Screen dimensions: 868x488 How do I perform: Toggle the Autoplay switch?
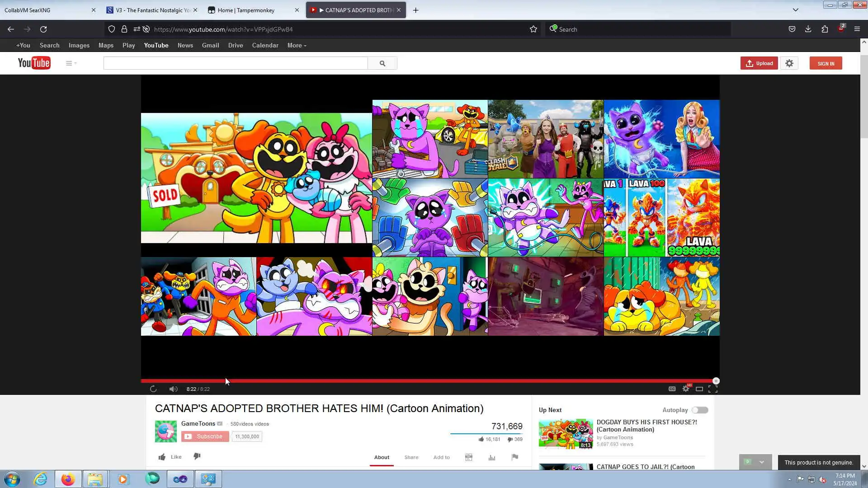pyautogui.click(x=700, y=410)
